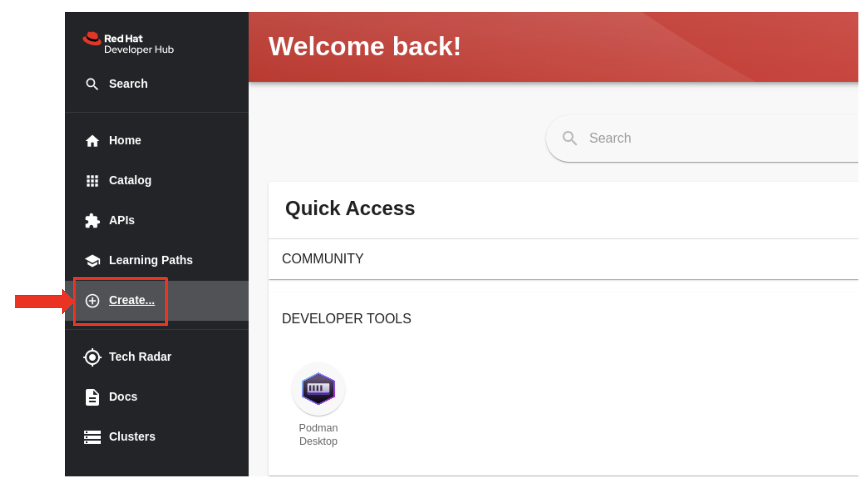The image size is (868, 489).
Task: Click the APIs puzzle piece icon
Action: (92, 220)
